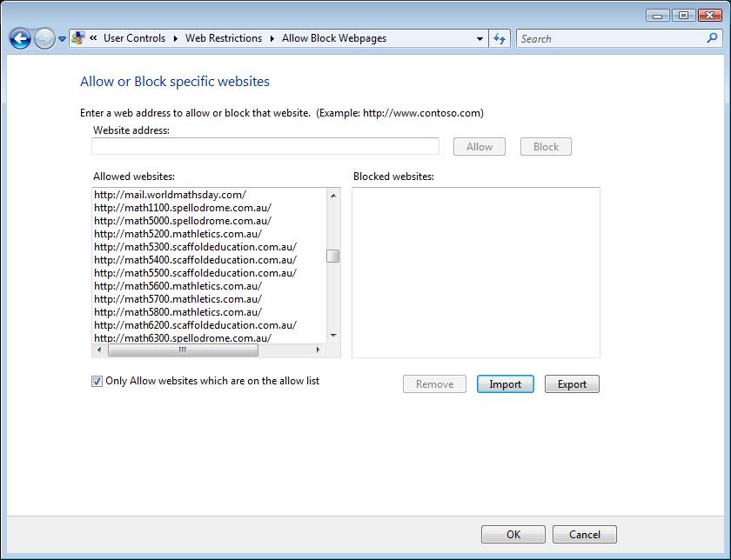Confirm with the OK button

pyautogui.click(x=513, y=535)
